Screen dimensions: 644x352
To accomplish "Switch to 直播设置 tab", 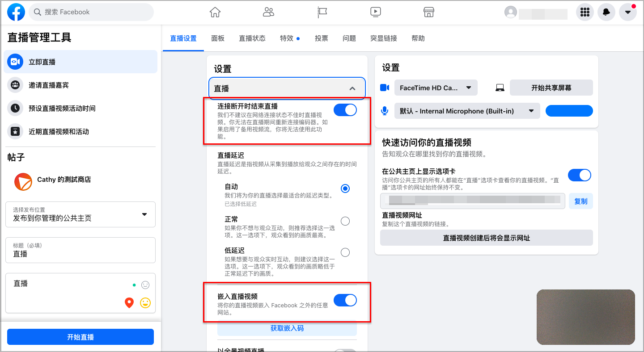I will [183, 38].
